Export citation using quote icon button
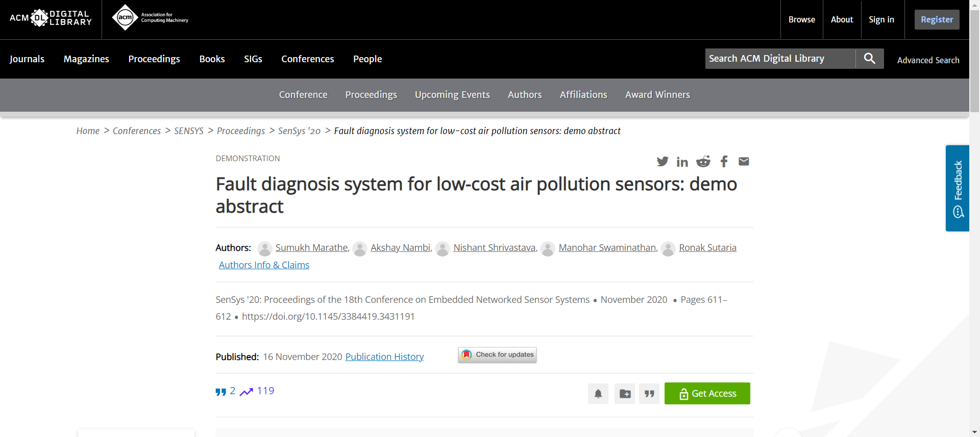Viewport: 980px width, 437px height. [649, 394]
